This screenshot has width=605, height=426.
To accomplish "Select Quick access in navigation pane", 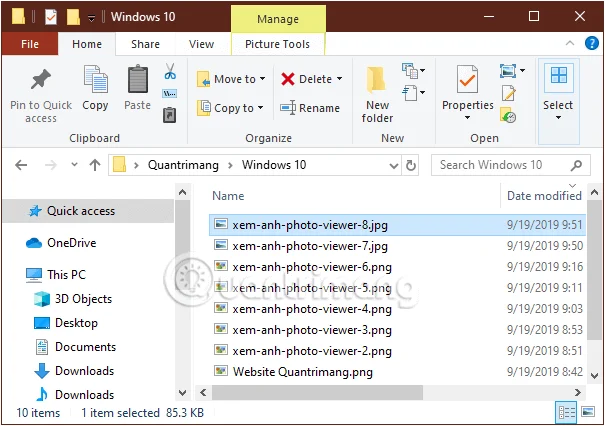I will click(89, 211).
